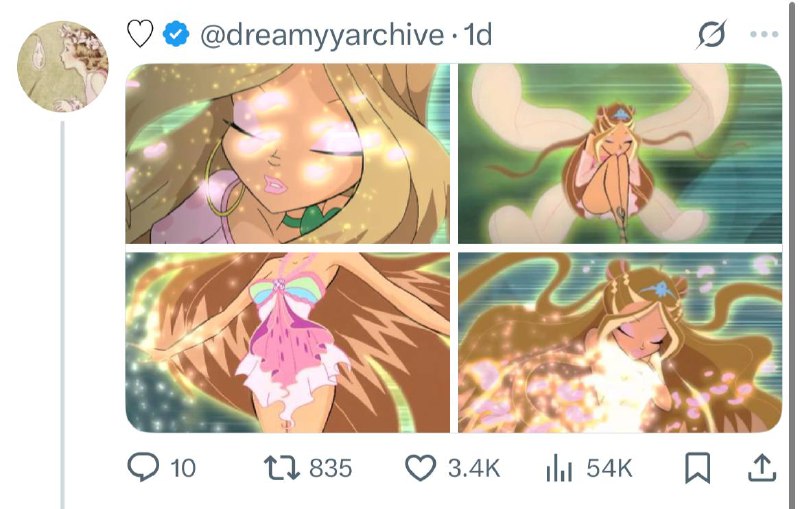Click the slashed circle icon near the top right

tap(710, 35)
